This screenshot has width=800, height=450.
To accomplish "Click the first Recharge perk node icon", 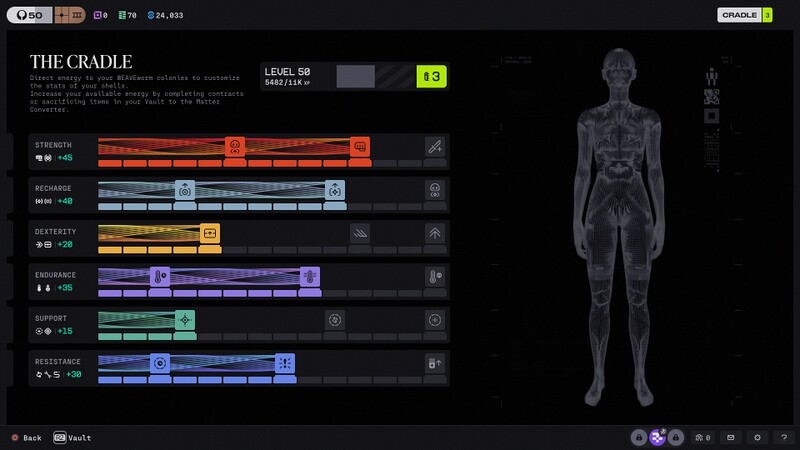I will pos(185,190).
